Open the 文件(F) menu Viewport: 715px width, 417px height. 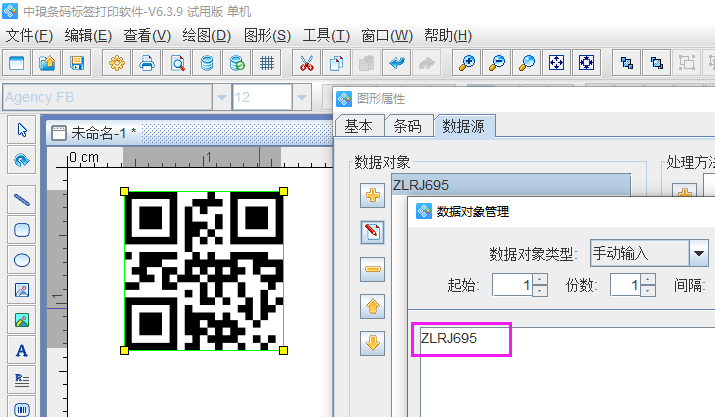(x=29, y=35)
